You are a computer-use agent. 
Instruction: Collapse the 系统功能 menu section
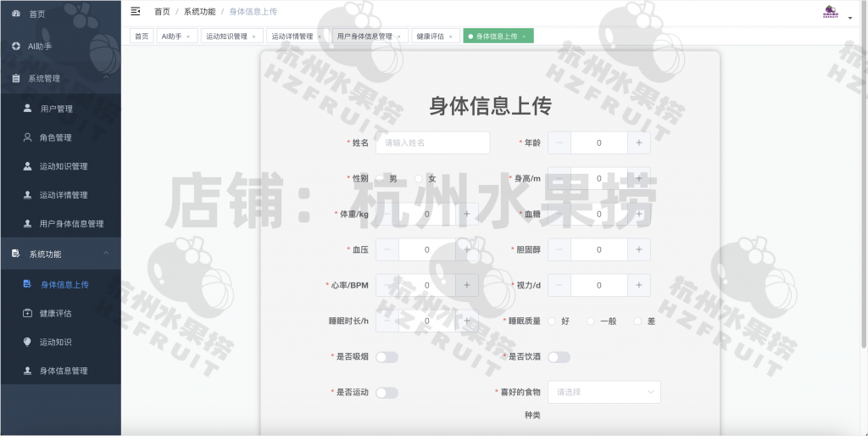coord(106,253)
